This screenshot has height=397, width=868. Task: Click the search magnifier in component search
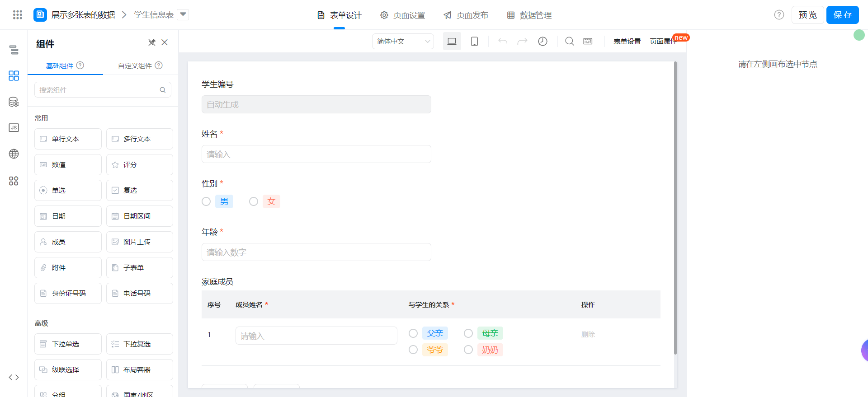(163, 90)
